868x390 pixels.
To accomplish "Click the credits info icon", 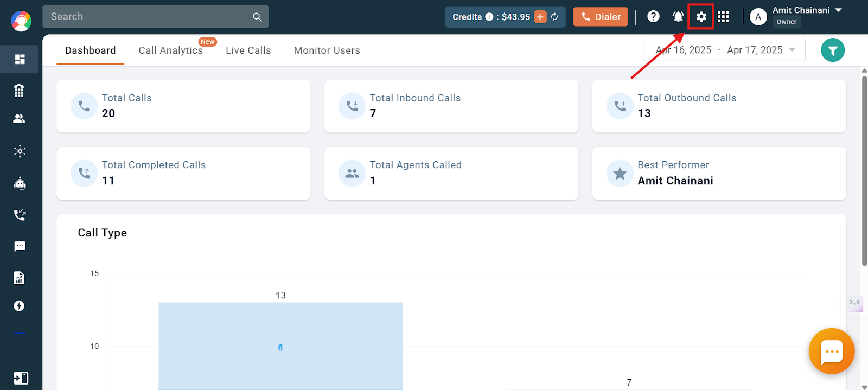I will pos(489,17).
